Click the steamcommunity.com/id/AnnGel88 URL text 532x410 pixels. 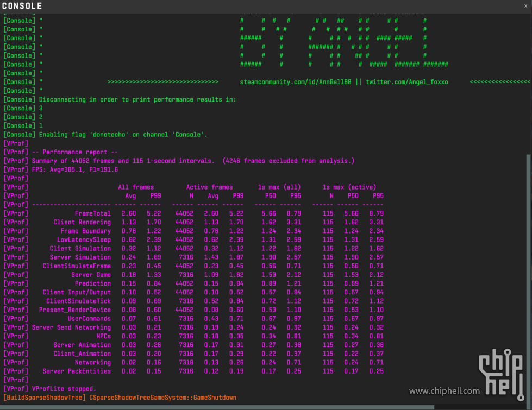[x=296, y=82]
